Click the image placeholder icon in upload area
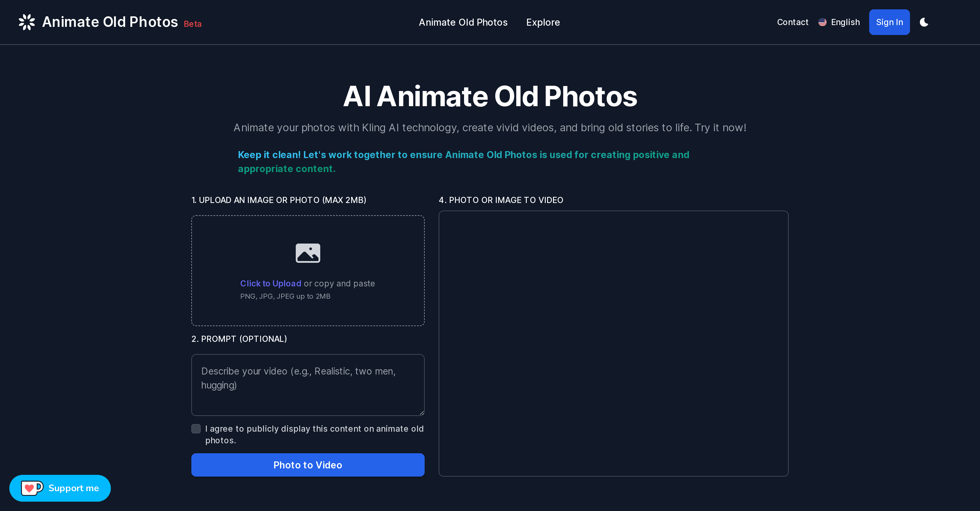 pos(308,253)
